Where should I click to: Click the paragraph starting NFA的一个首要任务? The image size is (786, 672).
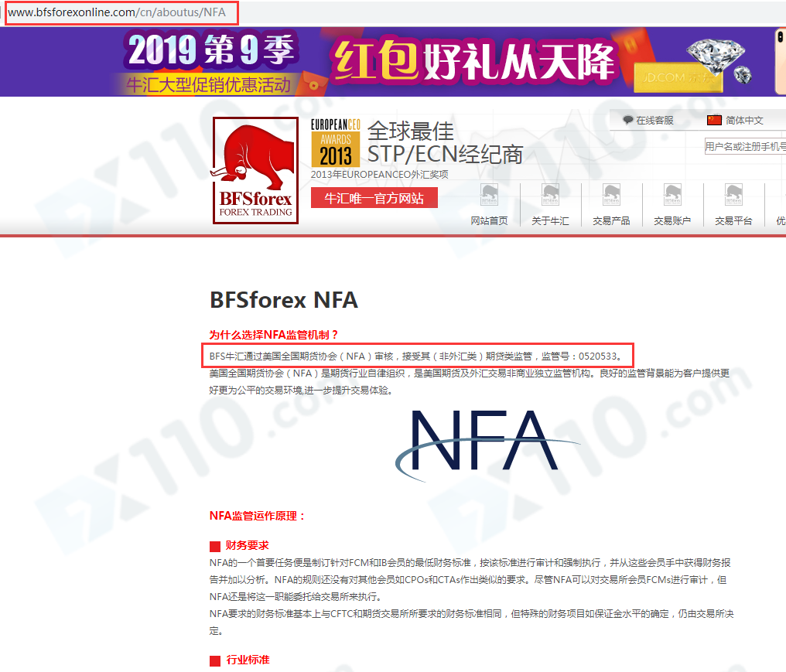pyautogui.click(x=470, y=580)
